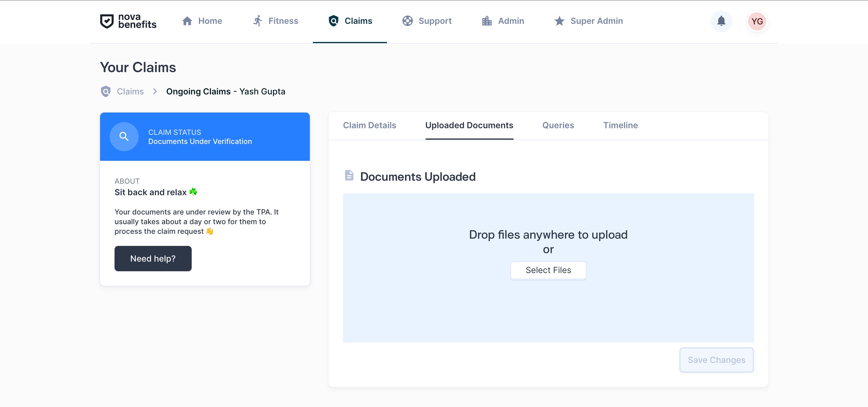Click the Documents Uploaded heading
Image resolution: width=868 pixels, height=407 pixels.
tap(418, 177)
